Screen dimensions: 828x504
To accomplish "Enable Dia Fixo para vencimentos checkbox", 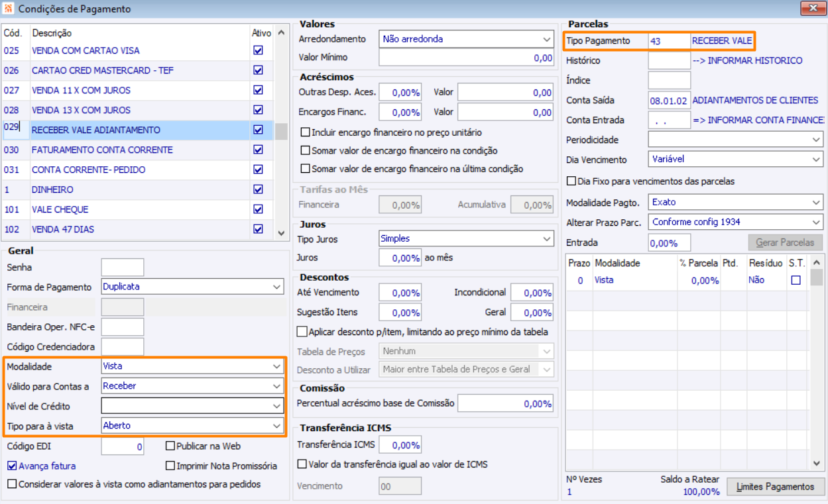I will point(571,181).
